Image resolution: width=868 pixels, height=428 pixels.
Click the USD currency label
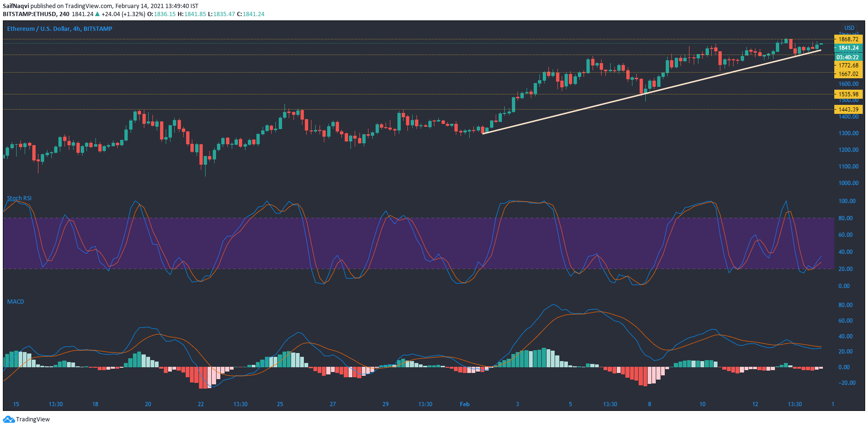tap(849, 28)
